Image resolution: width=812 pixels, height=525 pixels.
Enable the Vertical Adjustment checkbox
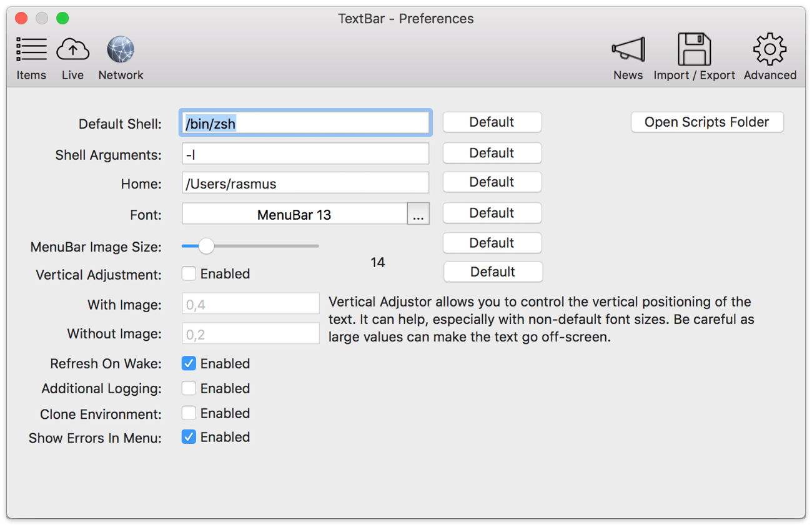(x=189, y=273)
